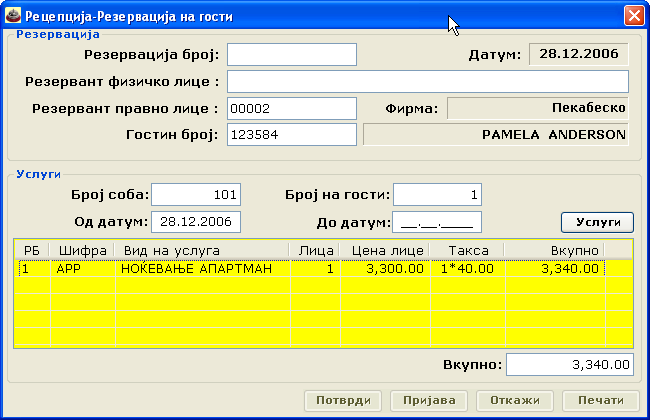Select the Резервант правно лице field
650x420 pixels.
point(292,108)
